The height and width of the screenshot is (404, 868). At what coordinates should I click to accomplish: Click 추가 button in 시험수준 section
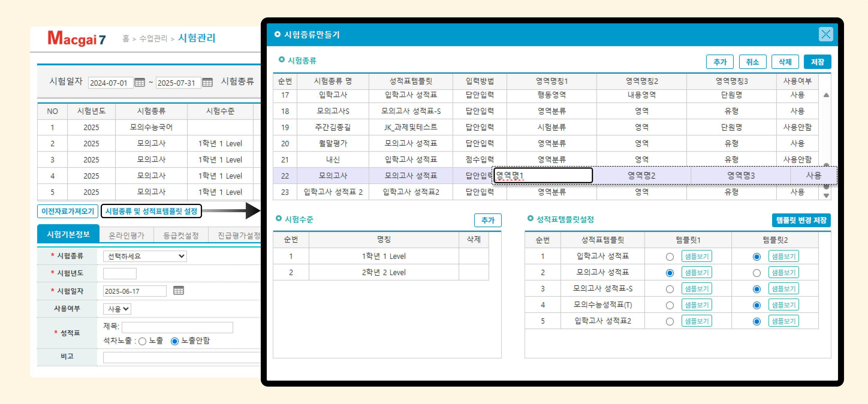488,220
